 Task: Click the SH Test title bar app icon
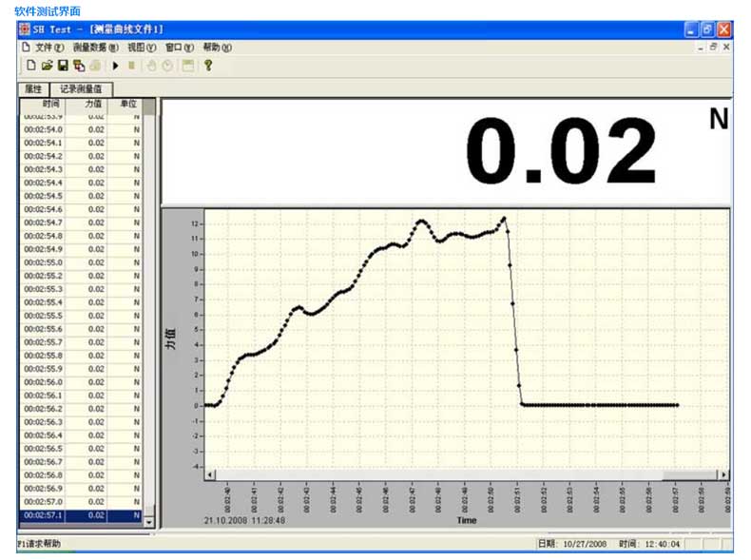25,29
